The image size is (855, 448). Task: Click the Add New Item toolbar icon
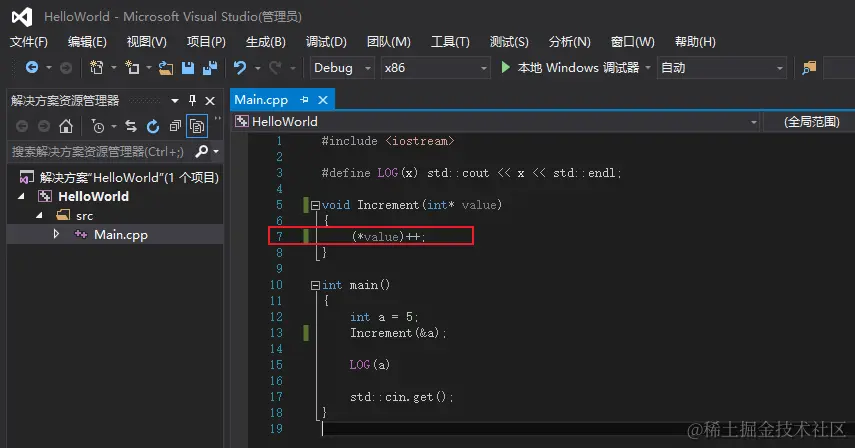pyautogui.click(x=132, y=68)
